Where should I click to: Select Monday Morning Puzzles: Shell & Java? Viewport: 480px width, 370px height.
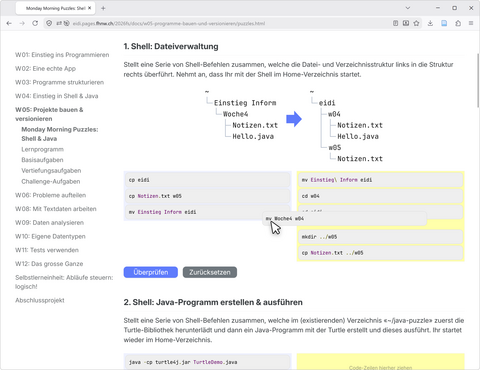[x=60, y=134]
